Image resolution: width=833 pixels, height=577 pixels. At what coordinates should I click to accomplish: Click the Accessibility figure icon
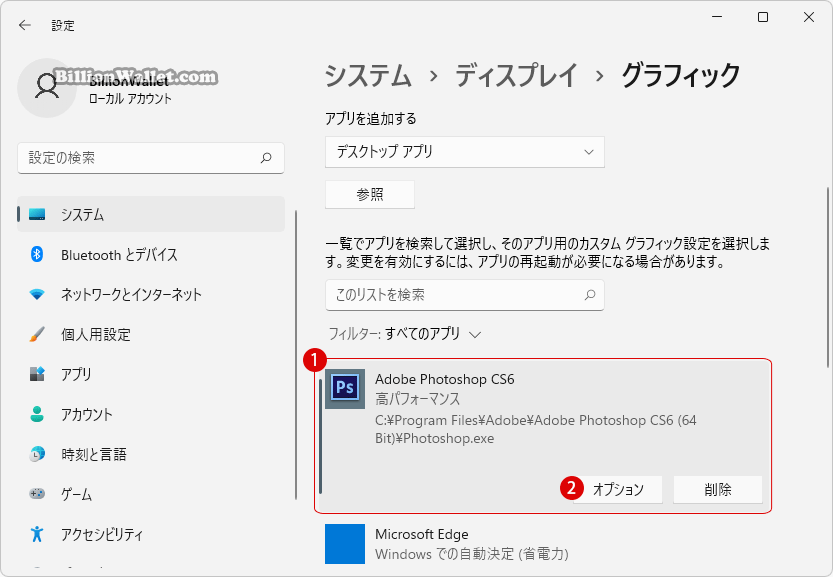click(37, 533)
